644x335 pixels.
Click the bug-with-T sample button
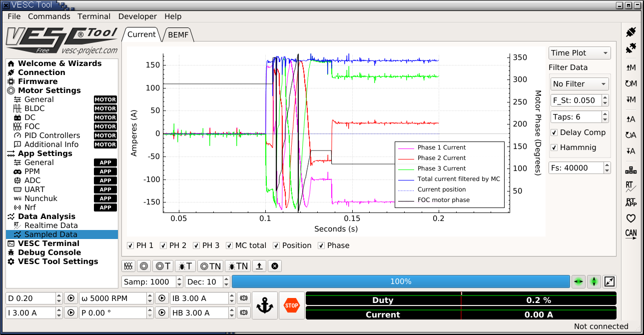[x=185, y=266]
